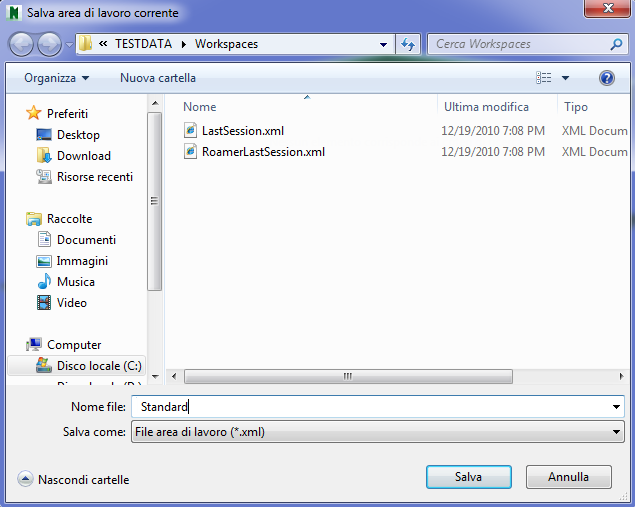Open the view options dropdown arrow

(565, 78)
